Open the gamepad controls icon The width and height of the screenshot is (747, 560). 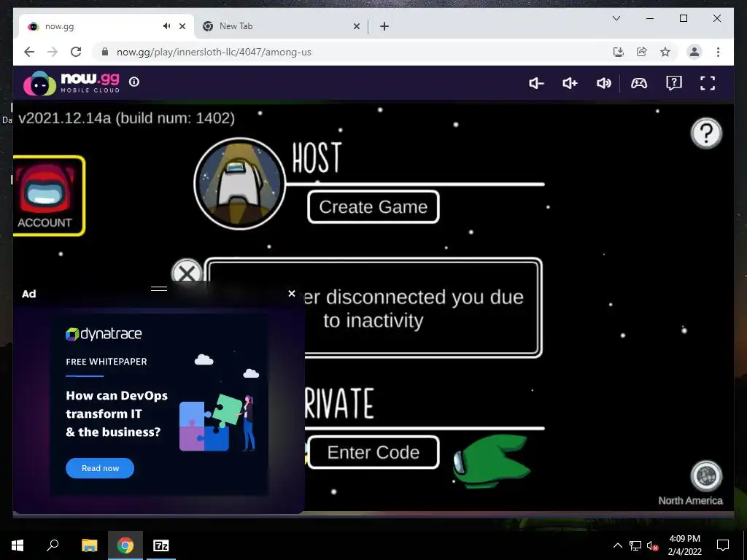(x=639, y=83)
